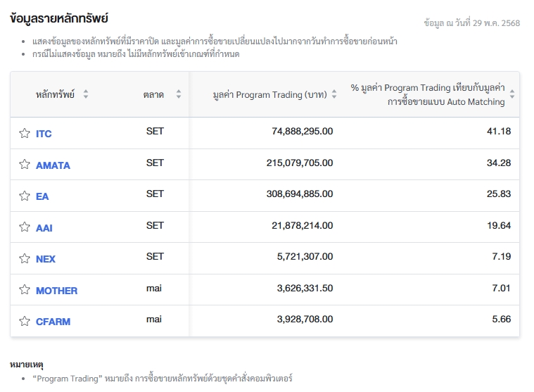The width and height of the screenshot is (534, 392).
Task: Toggle star next to NEX
Action: 25,258
